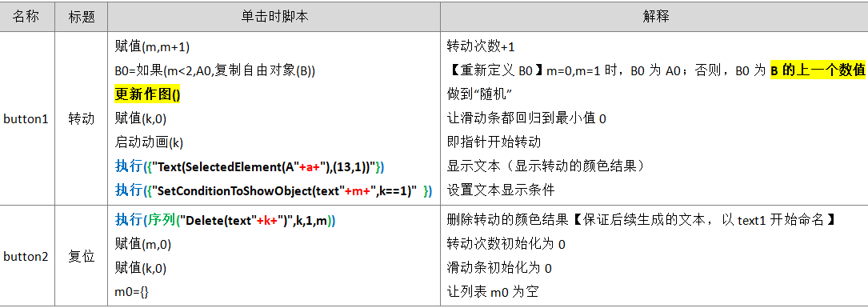
Task: Click the highlighted 更新作图() line
Action: click(148, 94)
